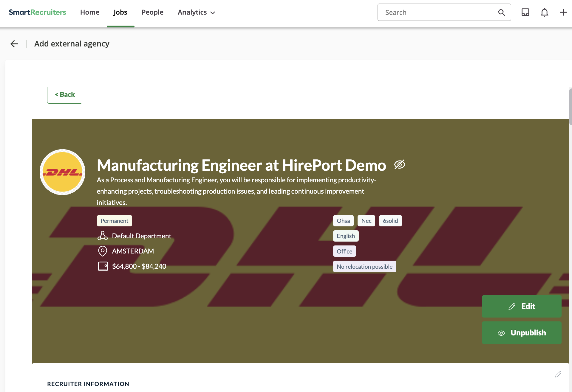Viewport: 572px width, 392px height.
Task: Click the magnifying glass search icon
Action: coord(502,13)
